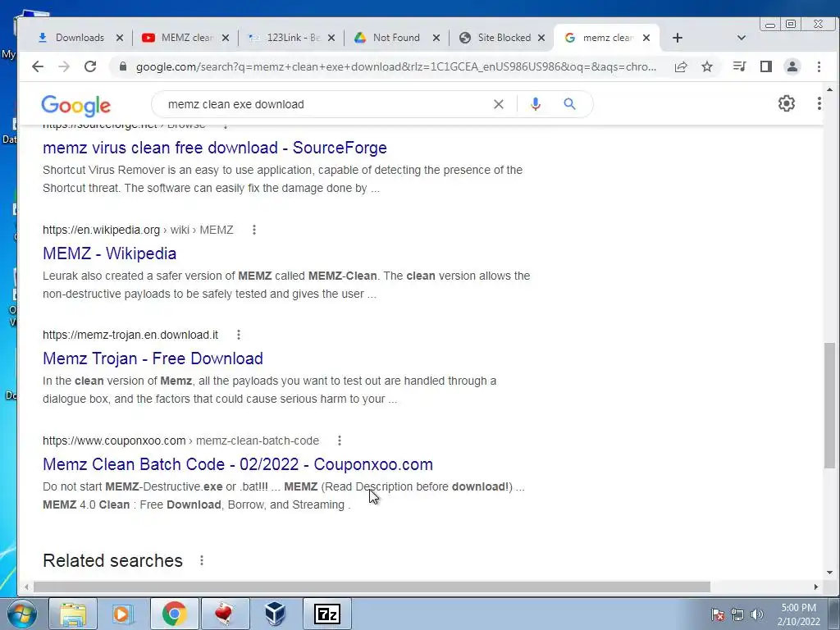This screenshot has height=630, width=840.
Task: Open the MEMZ - Wikipedia result
Action: click(x=109, y=253)
